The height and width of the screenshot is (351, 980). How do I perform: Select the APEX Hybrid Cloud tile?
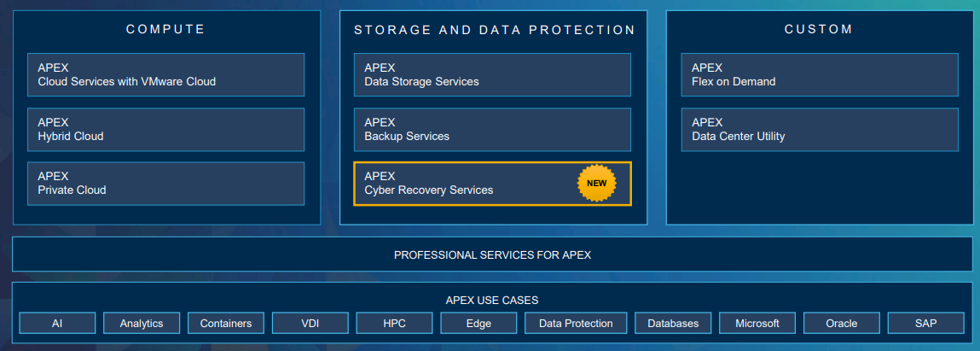click(165, 130)
